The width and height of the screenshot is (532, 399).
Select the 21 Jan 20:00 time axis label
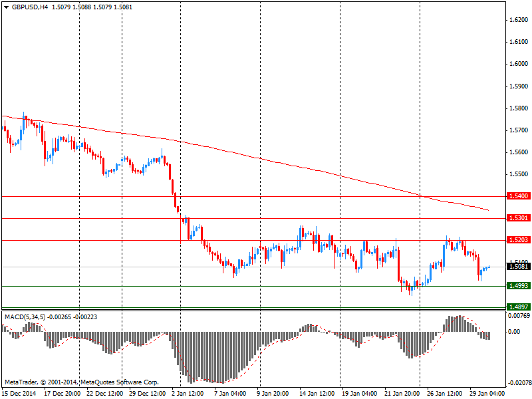402,394
